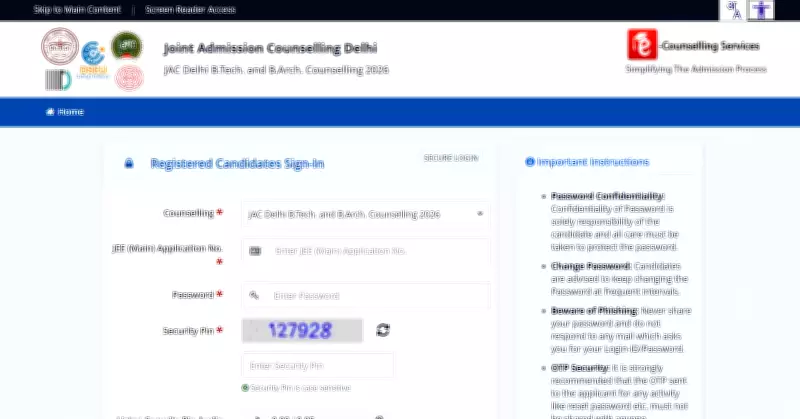Image resolution: width=800 pixels, height=419 pixels.
Task: Open Screen Reader Access link
Action: coord(190,10)
